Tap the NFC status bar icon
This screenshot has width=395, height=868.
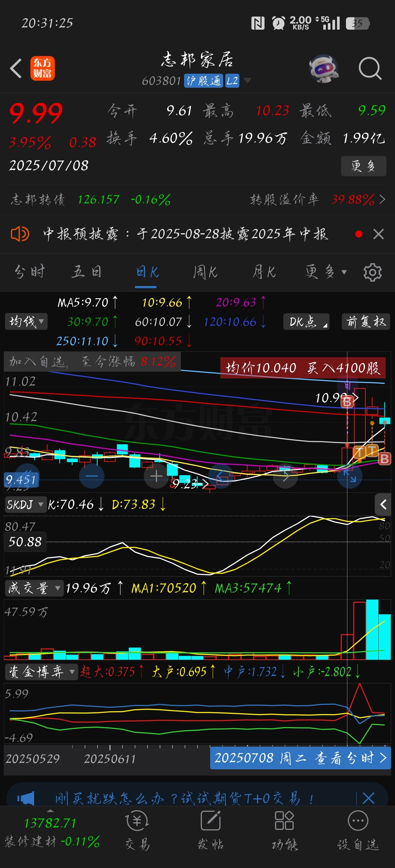click(258, 23)
